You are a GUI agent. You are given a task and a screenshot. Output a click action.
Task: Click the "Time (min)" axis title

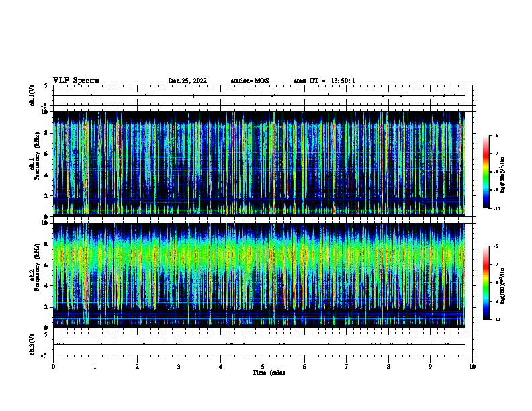pyautogui.click(x=269, y=373)
